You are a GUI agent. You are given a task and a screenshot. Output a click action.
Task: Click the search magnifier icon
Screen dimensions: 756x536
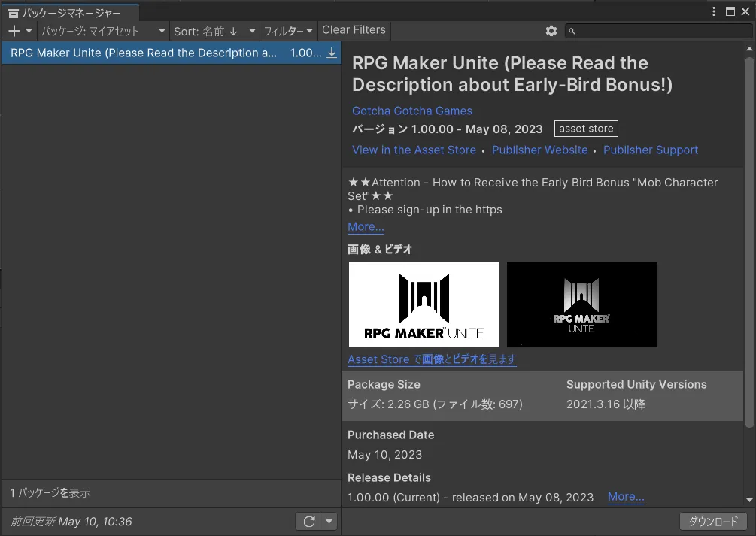pyautogui.click(x=572, y=31)
